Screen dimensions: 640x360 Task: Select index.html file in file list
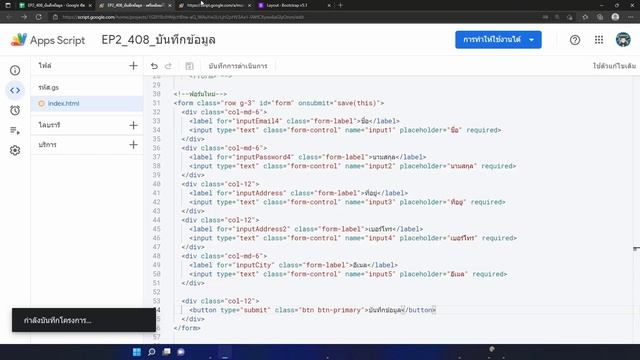pyautogui.click(x=87, y=104)
